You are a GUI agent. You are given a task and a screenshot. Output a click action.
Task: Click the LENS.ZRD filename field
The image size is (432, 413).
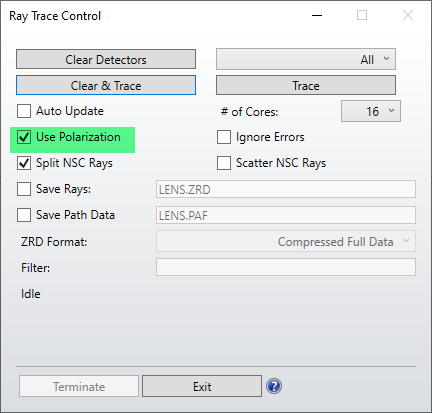pos(286,189)
